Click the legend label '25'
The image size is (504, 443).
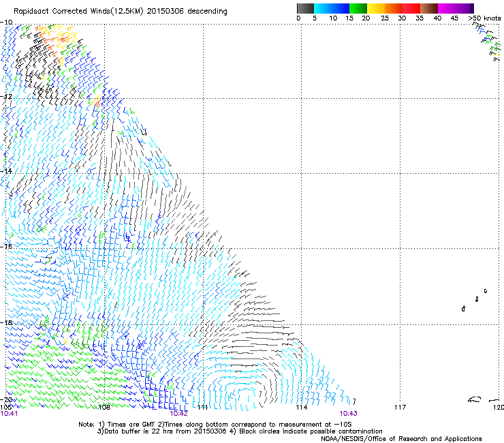pyautogui.click(x=384, y=18)
